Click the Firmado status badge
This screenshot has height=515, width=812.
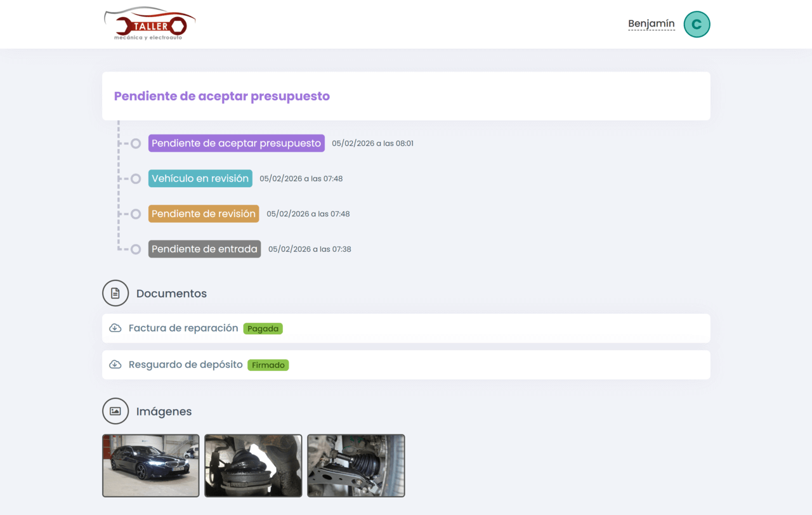coord(268,365)
